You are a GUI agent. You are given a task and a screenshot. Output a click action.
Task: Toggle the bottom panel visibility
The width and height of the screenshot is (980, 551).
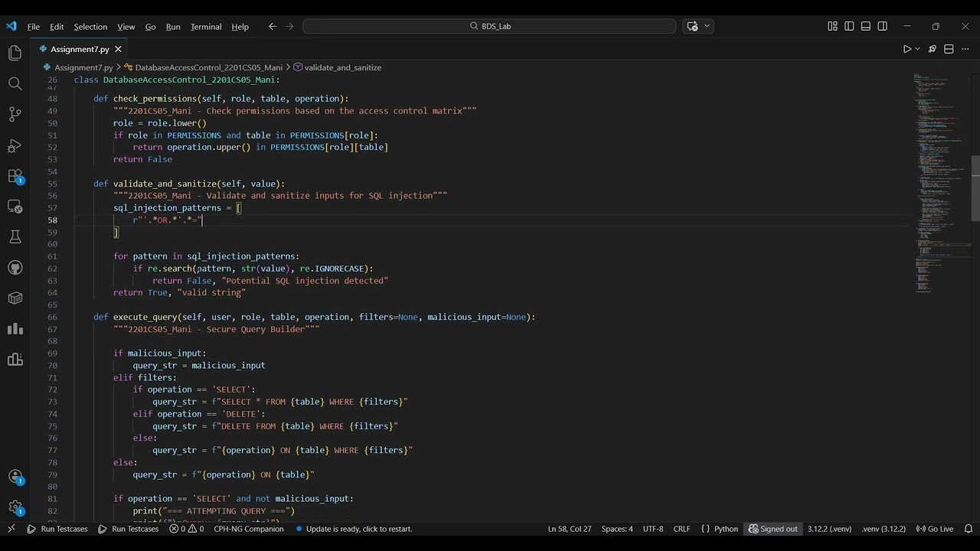[x=866, y=26]
